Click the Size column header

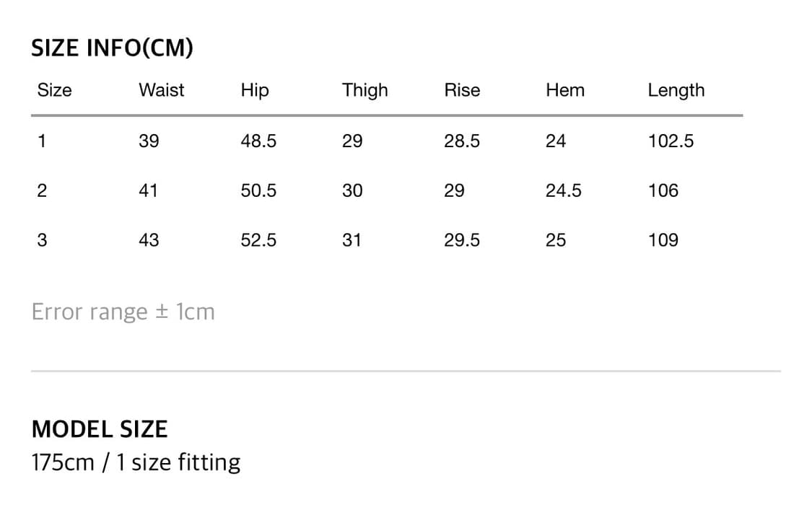[55, 90]
